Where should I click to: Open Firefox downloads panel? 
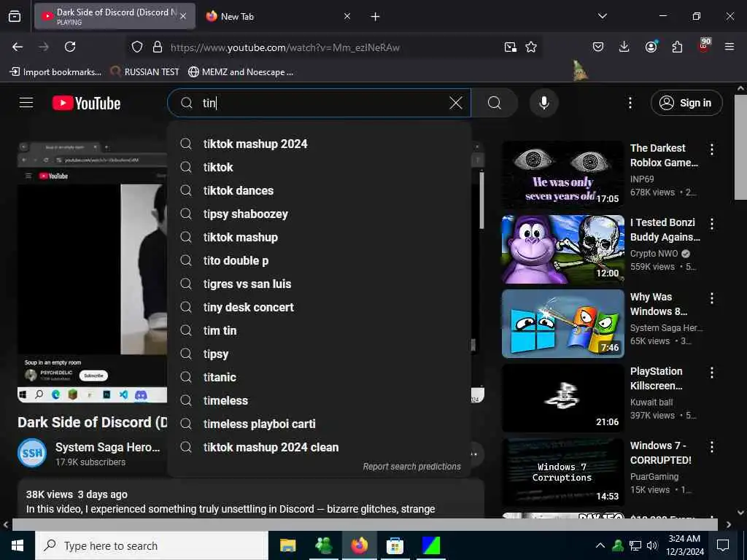point(624,47)
